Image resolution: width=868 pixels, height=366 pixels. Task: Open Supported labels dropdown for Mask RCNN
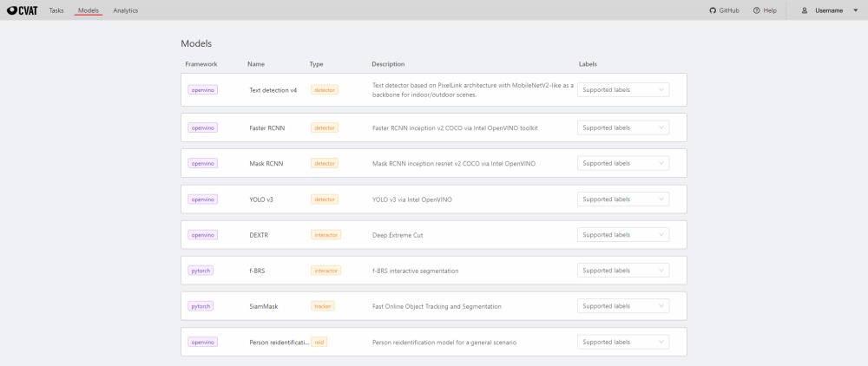click(622, 163)
